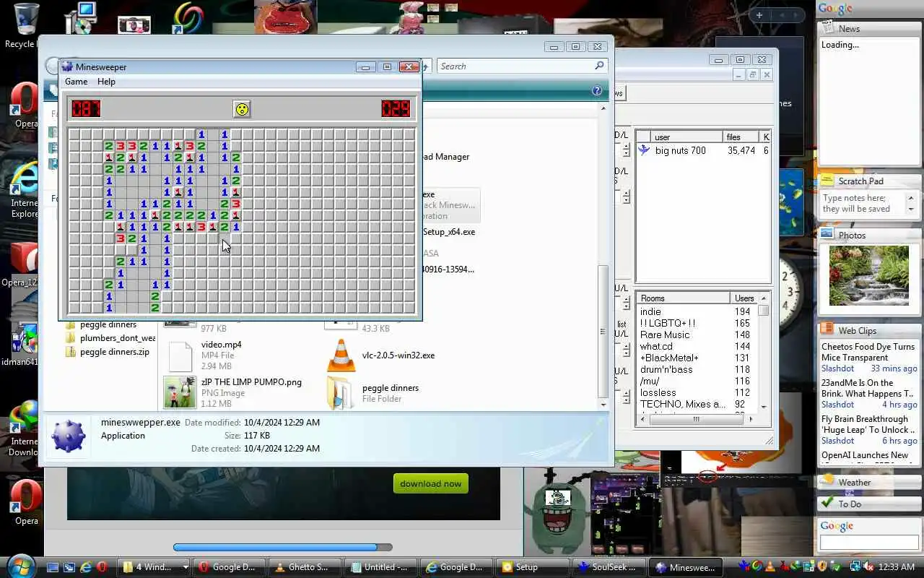The width and height of the screenshot is (924, 578).
Task: Click the Minesweeper title bar mine icon
Action: (x=67, y=66)
